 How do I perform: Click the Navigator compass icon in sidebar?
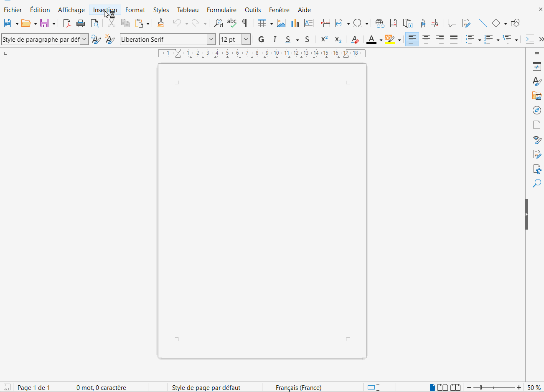[537, 110]
